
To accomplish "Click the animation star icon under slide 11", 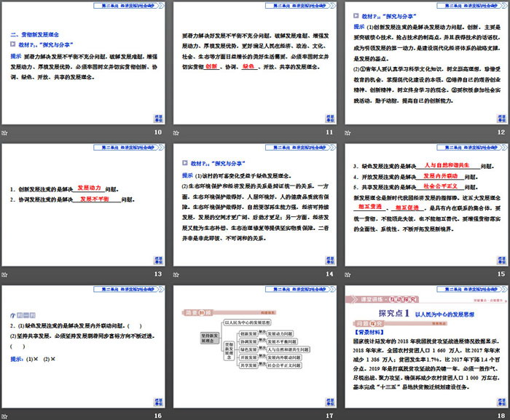I will 177,132.
